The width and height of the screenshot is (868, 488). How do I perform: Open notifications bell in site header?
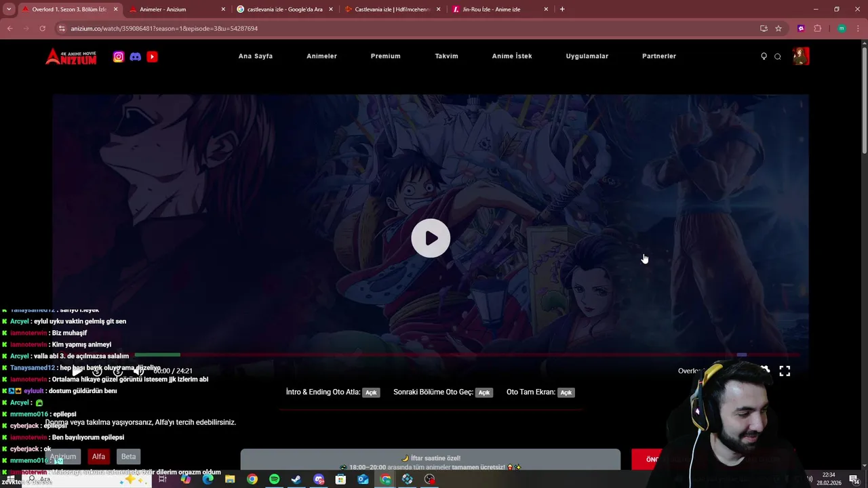pyautogui.click(x=764, y=56)
